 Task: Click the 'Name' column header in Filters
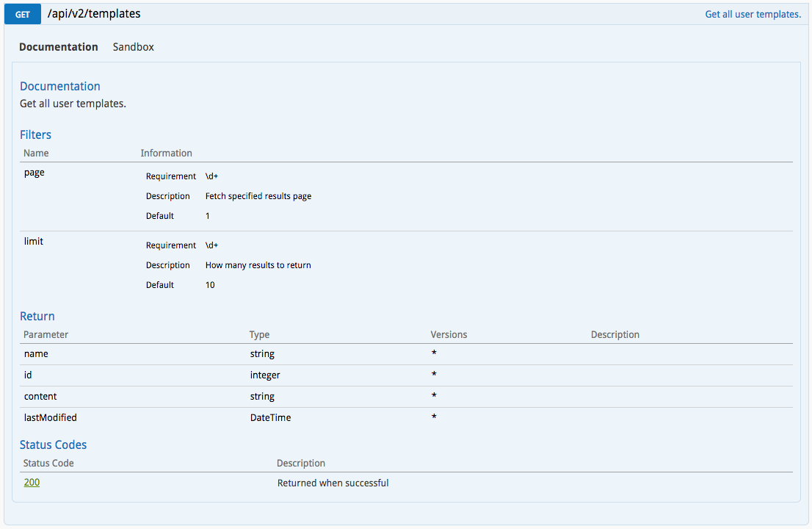pos(36,154)
